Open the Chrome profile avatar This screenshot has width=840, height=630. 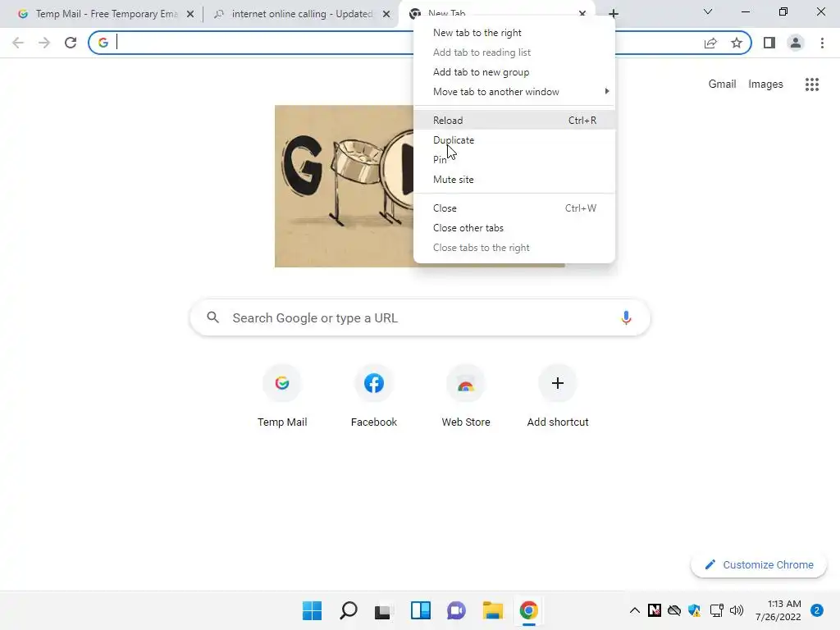[796, 43]
